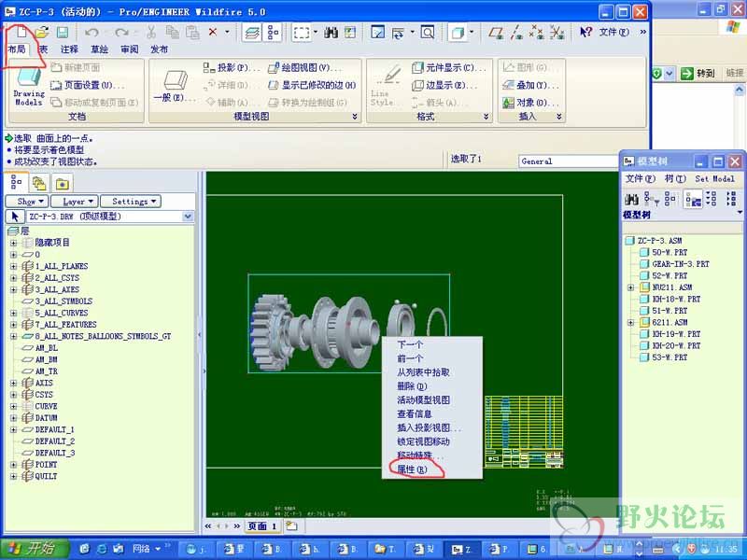Cut selection with the scissors icon
This screenshot has height=560, width=747.
pyautogui.click(x=151, y=33)
